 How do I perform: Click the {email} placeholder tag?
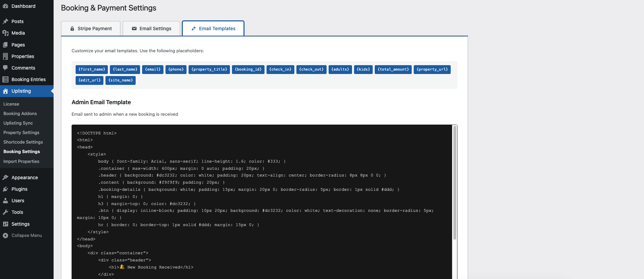153,70
